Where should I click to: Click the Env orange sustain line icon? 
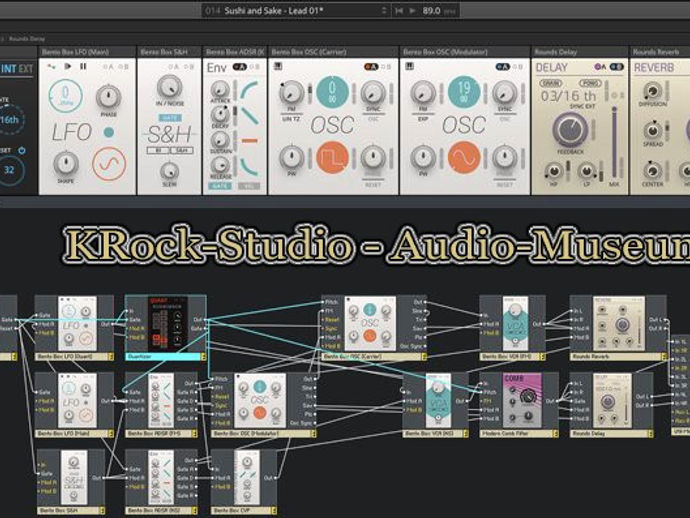(x=250, y=141)
